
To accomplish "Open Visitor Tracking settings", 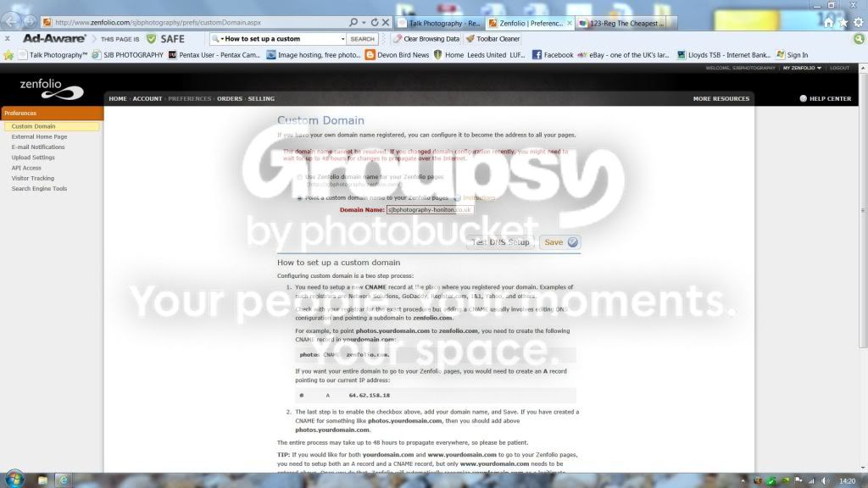I will coord(33,178).
